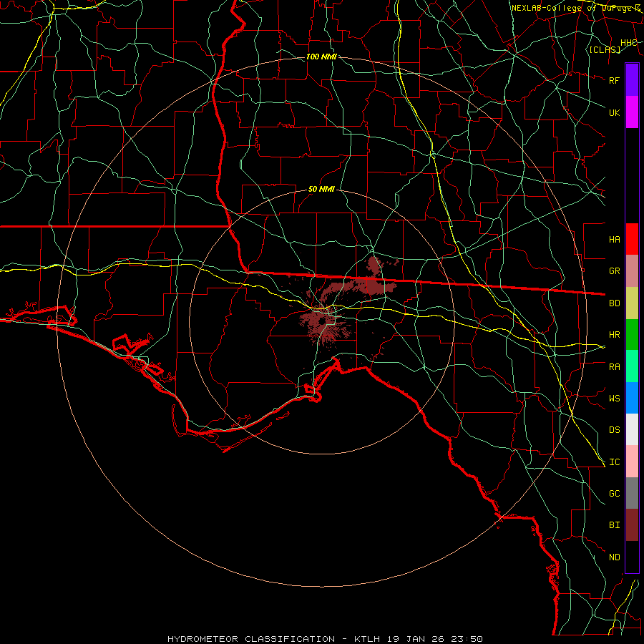
Task: Click the dark red BI legend swatch
Action: pyautogui.click(x=632, y=525)
